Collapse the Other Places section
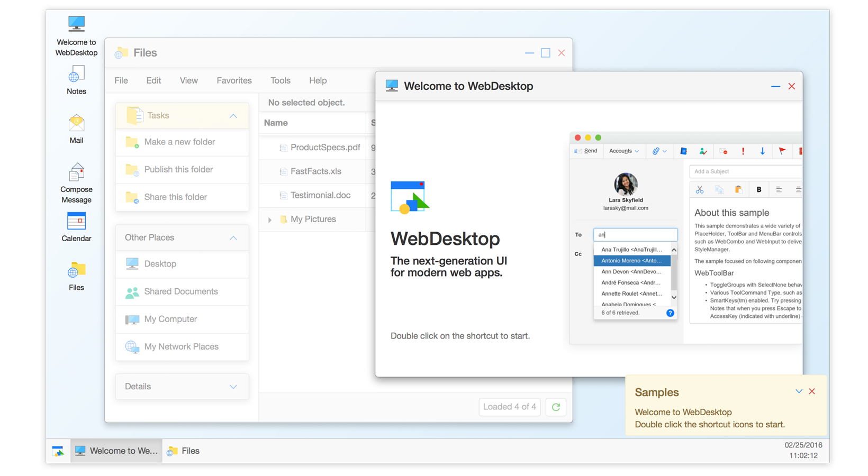 pos(233,238)
